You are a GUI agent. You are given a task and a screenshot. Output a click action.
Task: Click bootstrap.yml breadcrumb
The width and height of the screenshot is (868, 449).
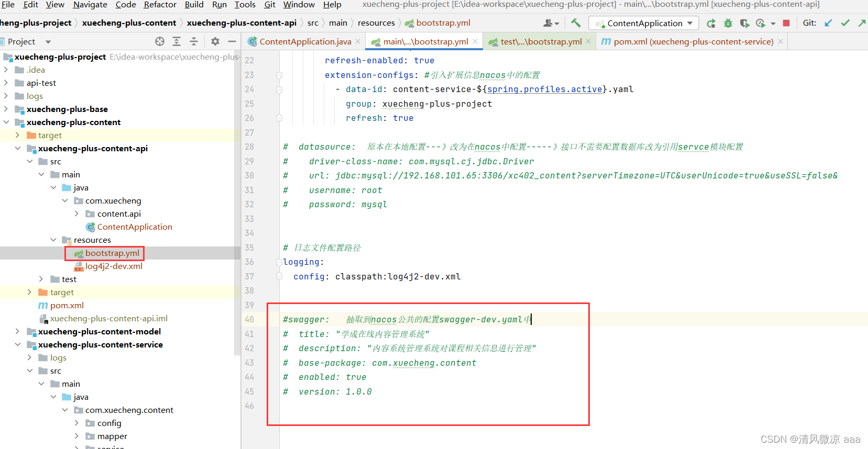(438, 23)
